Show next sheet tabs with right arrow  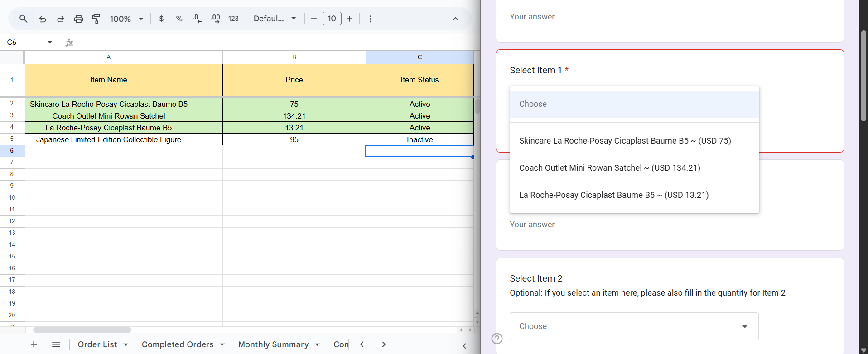point(384,344)
